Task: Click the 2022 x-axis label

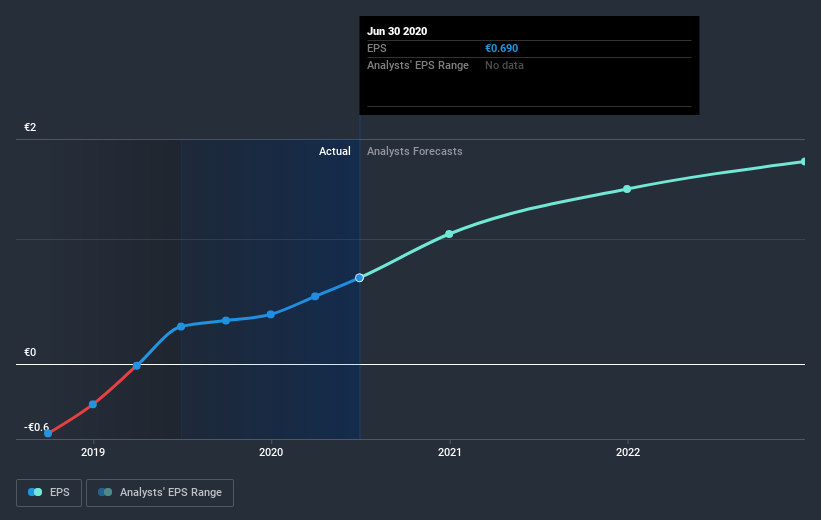Action: [627, 452]
